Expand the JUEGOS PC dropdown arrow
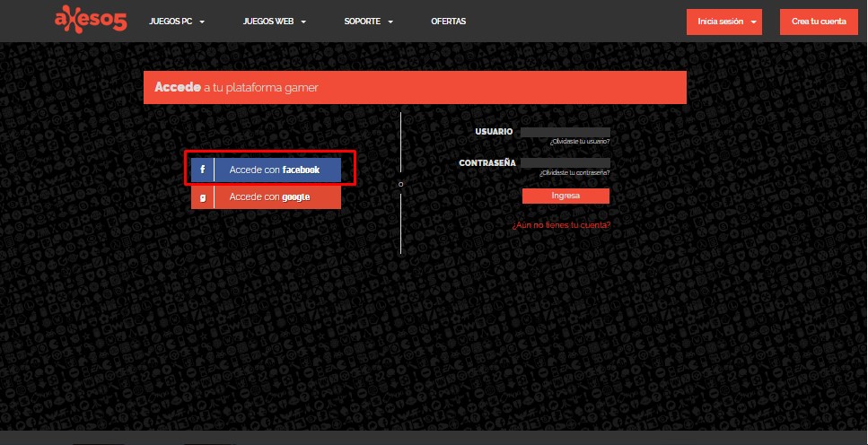This screenshot has height=445, width=868. pyautogui.click(x=202, y=22)
